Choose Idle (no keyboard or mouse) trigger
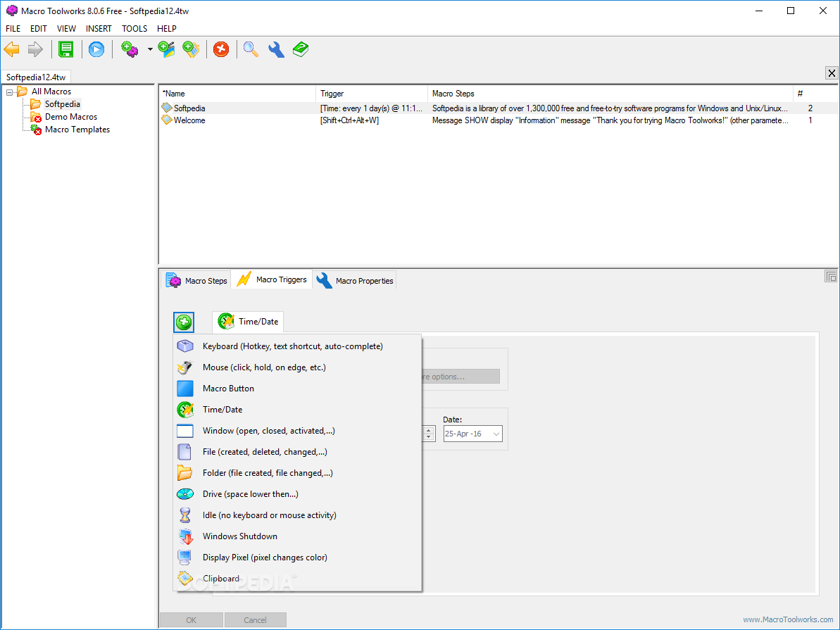The width and height of the screenshot is (840, 630). [x=297, y=515]
